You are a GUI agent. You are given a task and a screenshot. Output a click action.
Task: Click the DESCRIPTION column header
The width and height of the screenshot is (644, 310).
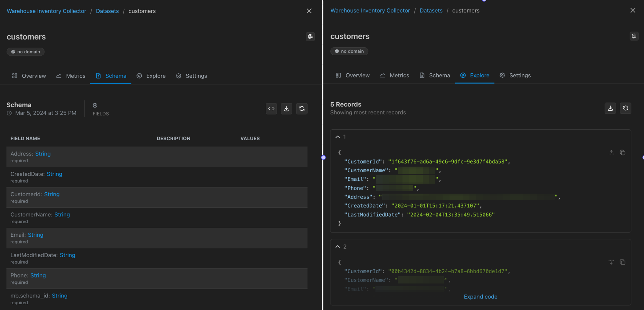pyautogui.click(x=174, y=139)
